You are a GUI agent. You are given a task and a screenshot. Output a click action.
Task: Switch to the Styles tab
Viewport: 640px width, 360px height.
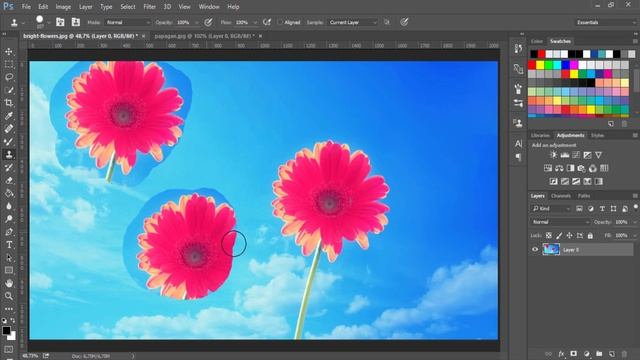coord(598,135)
